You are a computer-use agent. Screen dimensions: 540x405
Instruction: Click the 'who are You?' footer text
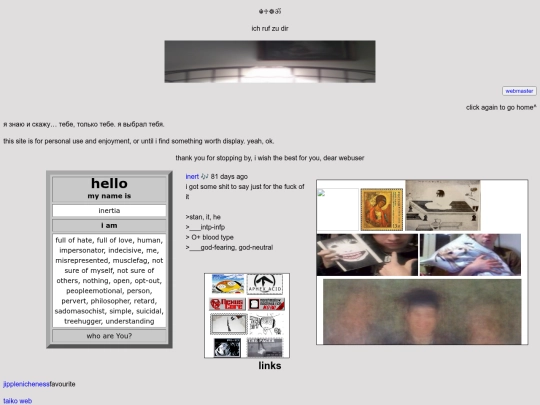pos(109,336)
